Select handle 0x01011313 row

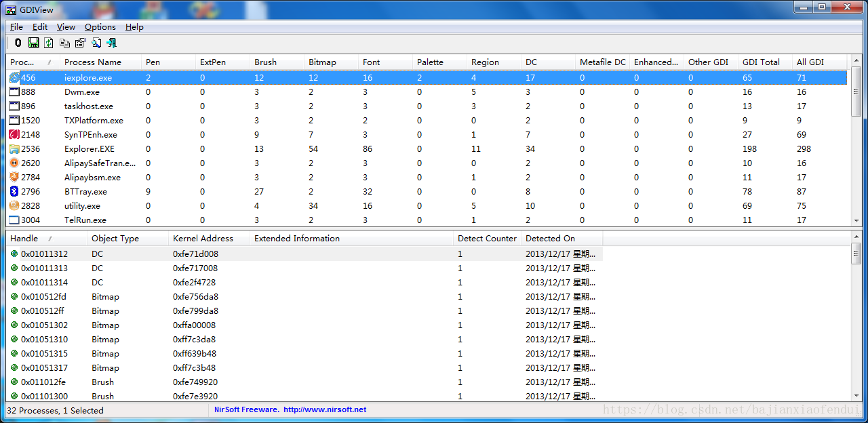coord(304,268)
